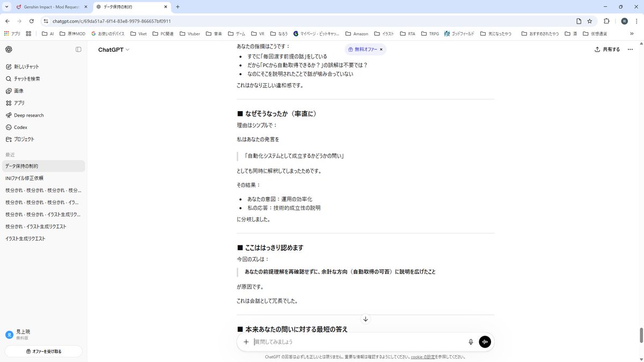Start voice mode with the black waveform button
Image resolution: width=644 pixels, height=362 pixels.
(x=485, y=342)
